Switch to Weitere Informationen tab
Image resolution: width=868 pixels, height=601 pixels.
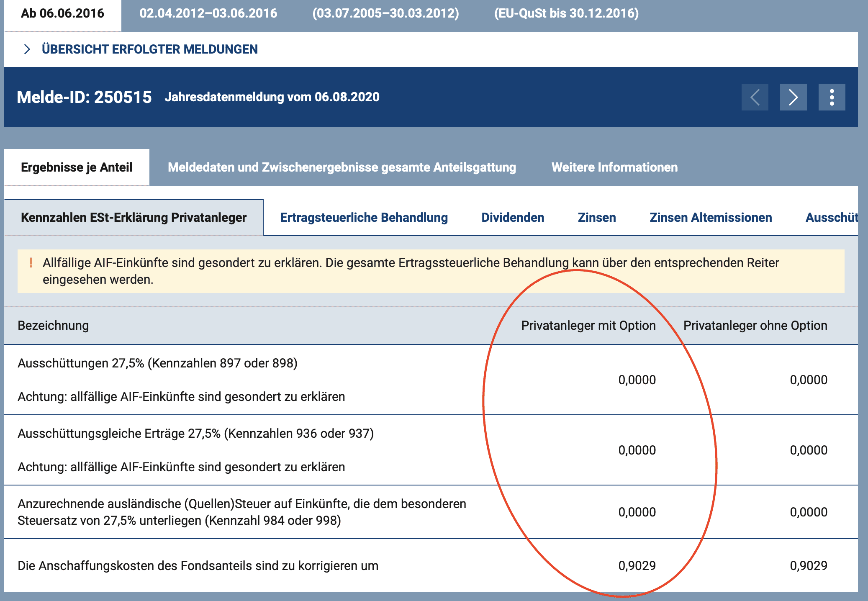[614, 167]
